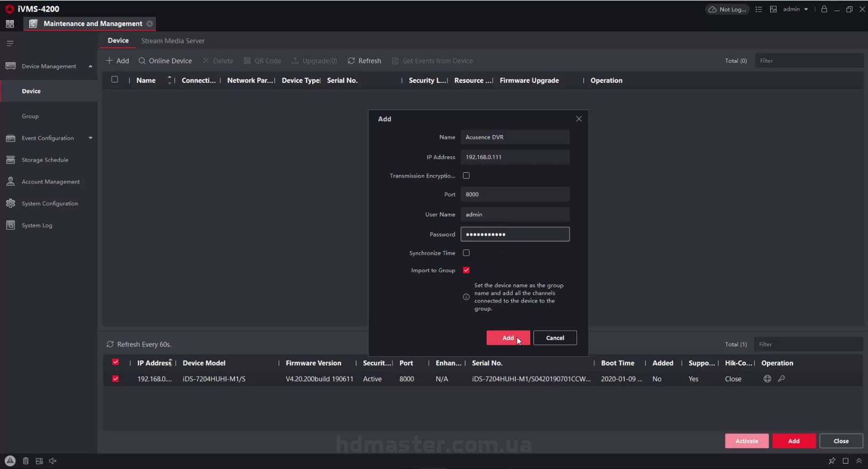The image size is (868, 469).
Task: Switch to the Device tab
Action: pos(118,40)
